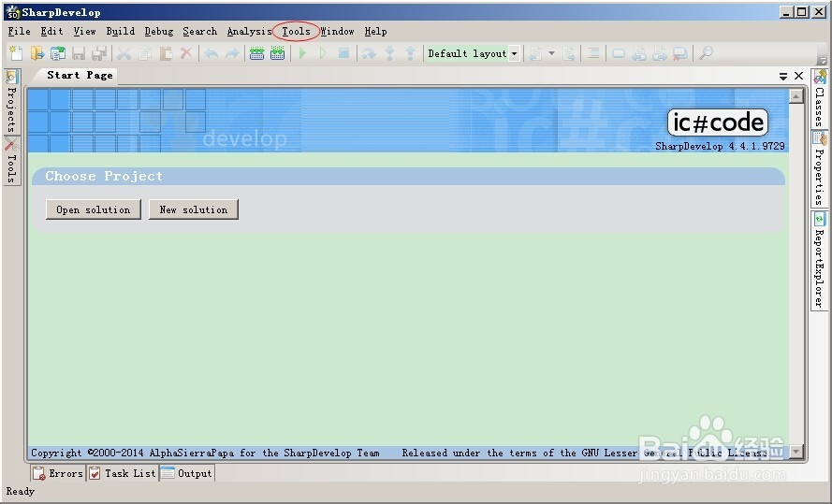Click the scrollbar up arrow on Start Page
Image resolution: width=832 pixels, height=504 pixels.
tap(796, 96)
